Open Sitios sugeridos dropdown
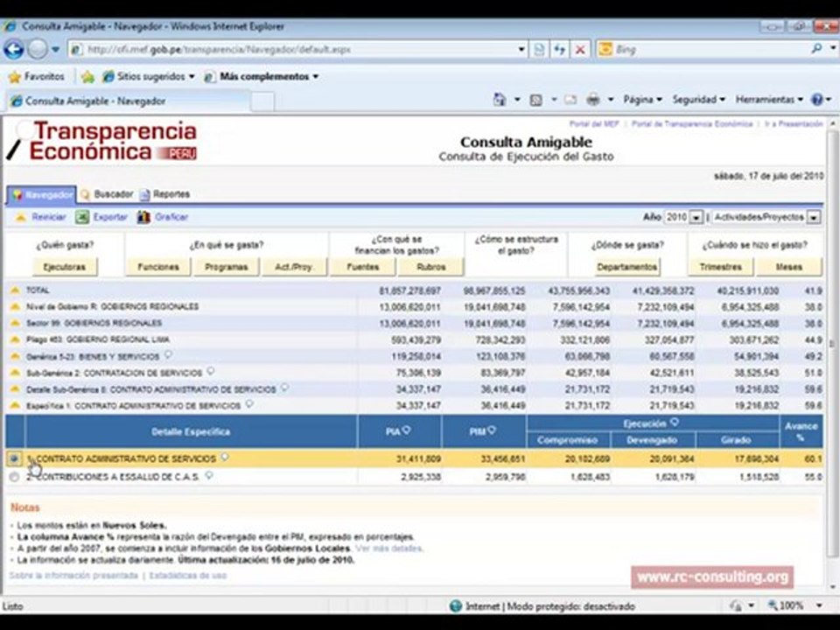This screenshot has height=630, width=840. (x=149, y=77)
